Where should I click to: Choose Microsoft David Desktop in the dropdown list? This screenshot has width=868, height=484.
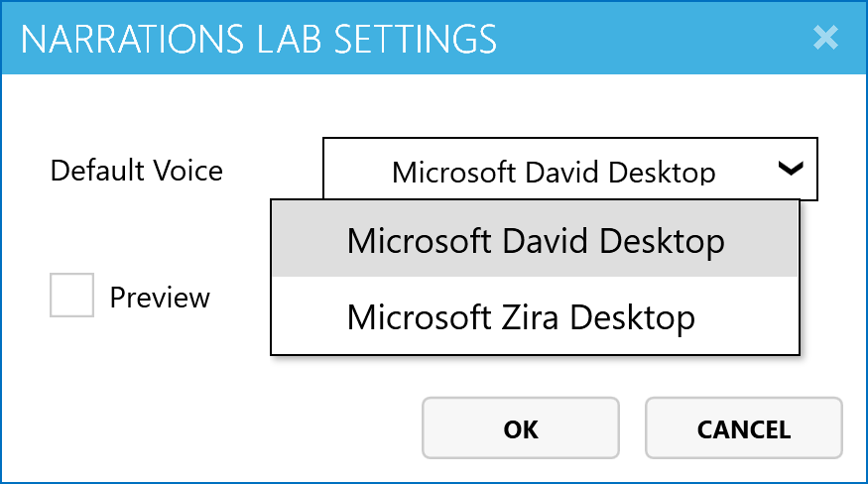pos(535,241)
